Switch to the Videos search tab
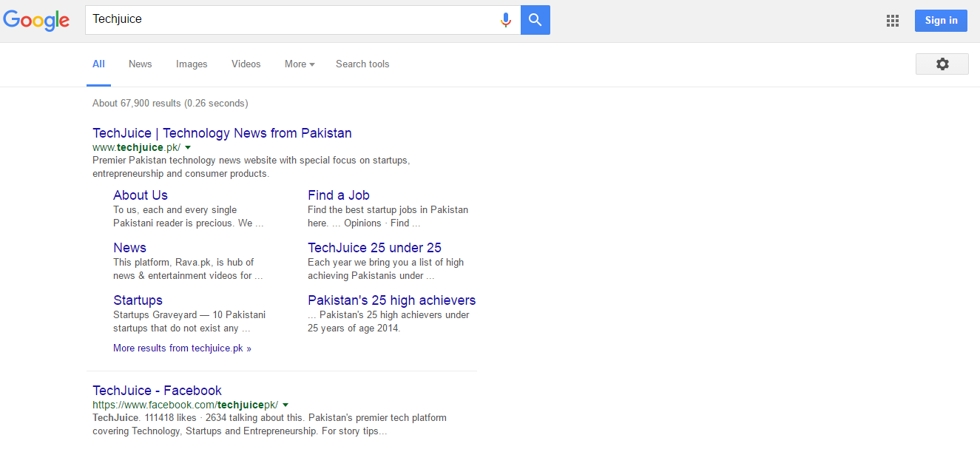Viewport: 980px width, 455px height. coord(246,64)
